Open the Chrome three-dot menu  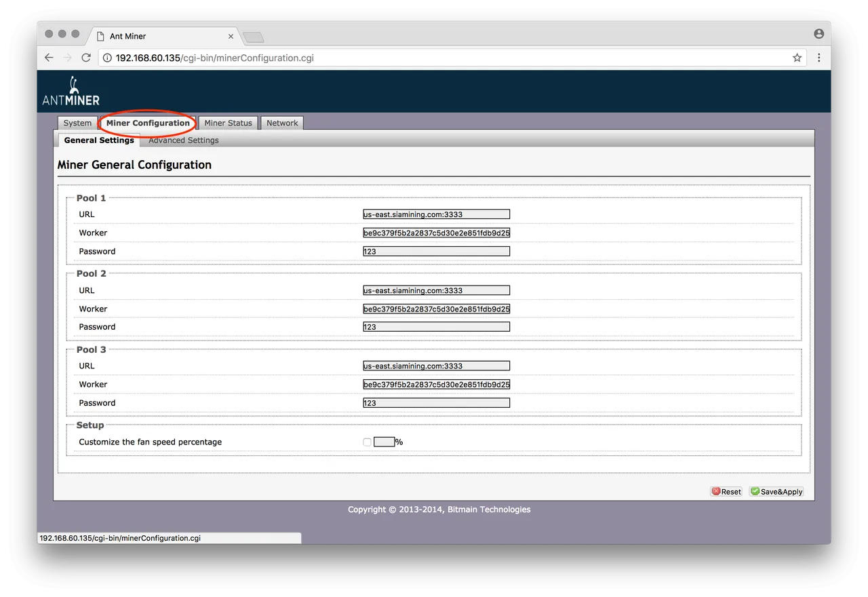tap(818, 58)
